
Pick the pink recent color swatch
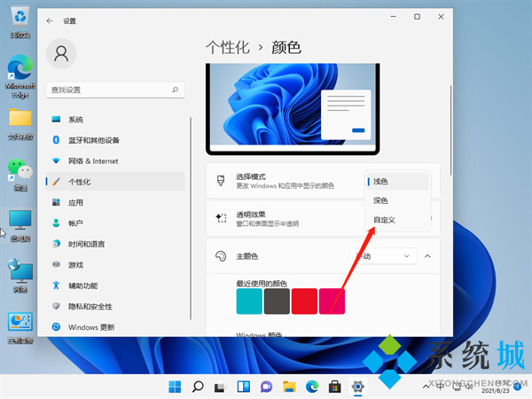[x=332, y=301]
